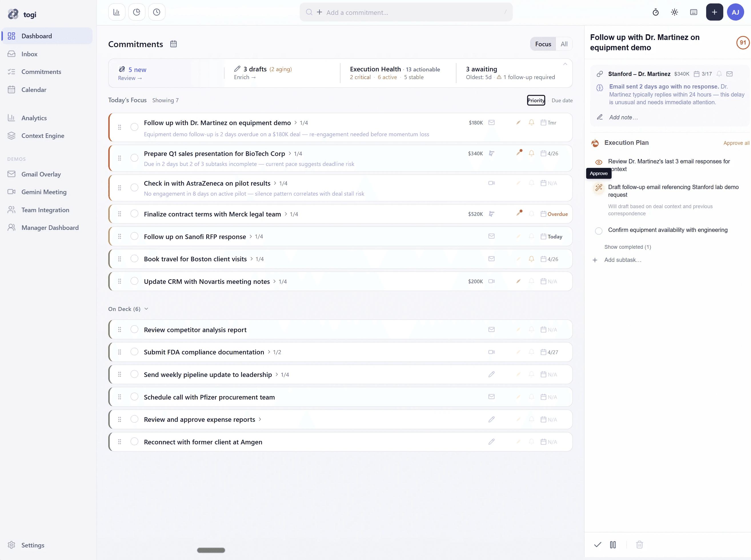751x560 pixels.
Task: Open Inbox in the sidebar
Action: [x=29, y=54]
